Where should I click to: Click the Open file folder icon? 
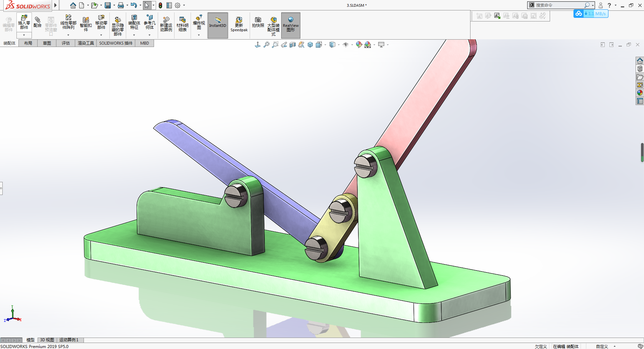coord(95,5)
